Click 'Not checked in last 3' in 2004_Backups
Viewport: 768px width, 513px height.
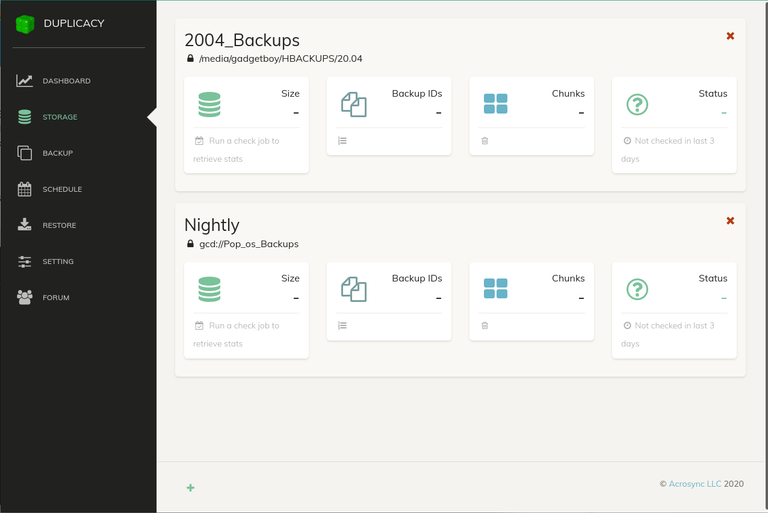674,141
